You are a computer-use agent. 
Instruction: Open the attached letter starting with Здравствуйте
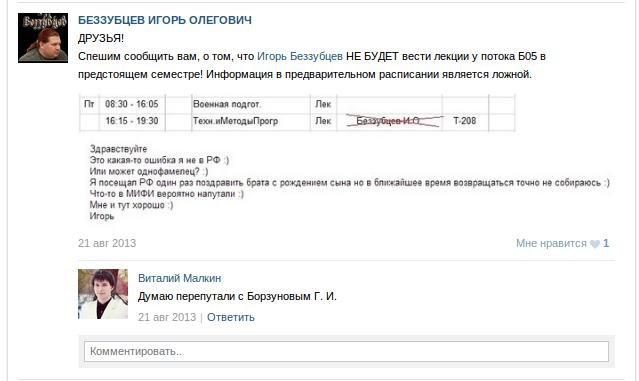(x=349, y=183)
